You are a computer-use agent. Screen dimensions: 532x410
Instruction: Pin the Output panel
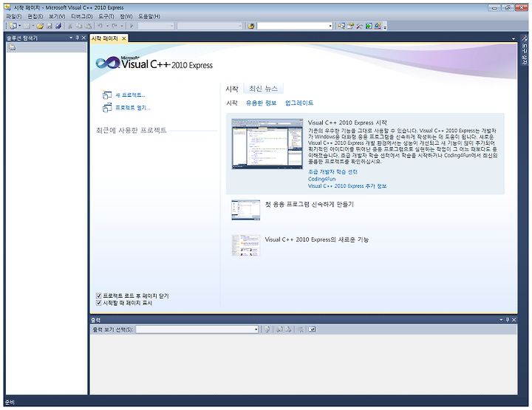pyautogui.click(x=508, y=320)
